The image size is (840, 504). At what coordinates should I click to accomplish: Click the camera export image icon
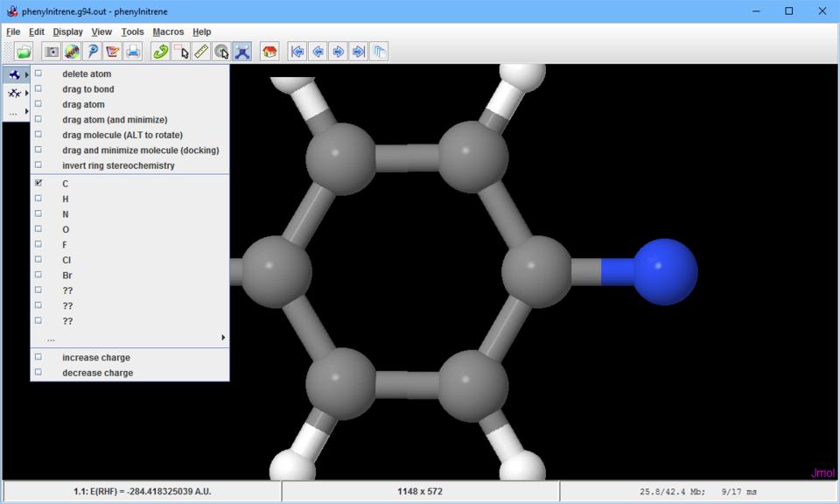pos(52,52)
